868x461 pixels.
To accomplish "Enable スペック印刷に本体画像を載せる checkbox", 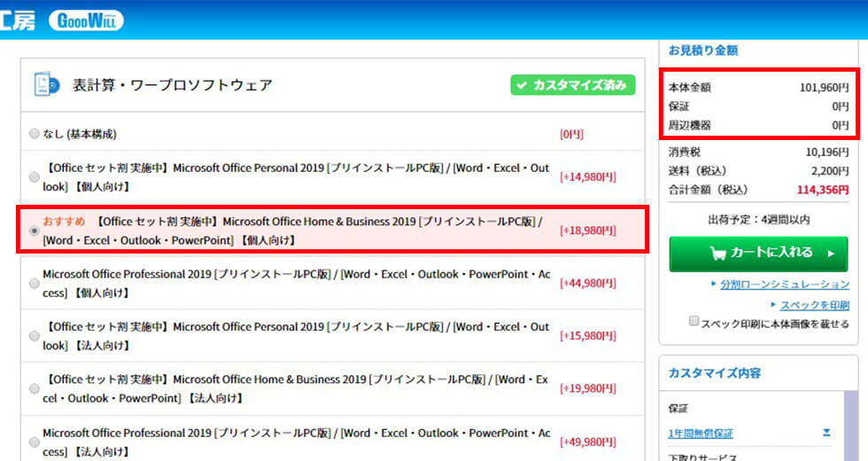I will [694, 321].
